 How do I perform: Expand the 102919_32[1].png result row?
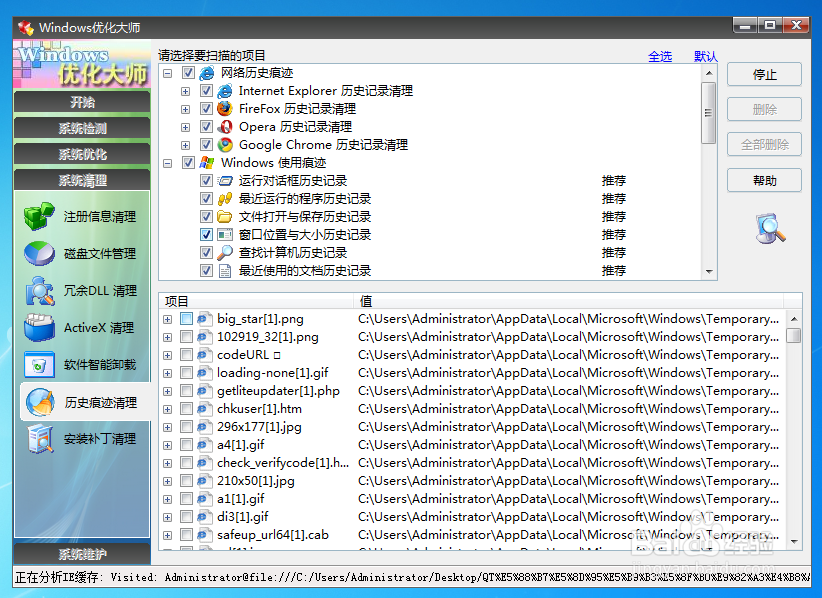pyautogui.click(x=167, y=338)
